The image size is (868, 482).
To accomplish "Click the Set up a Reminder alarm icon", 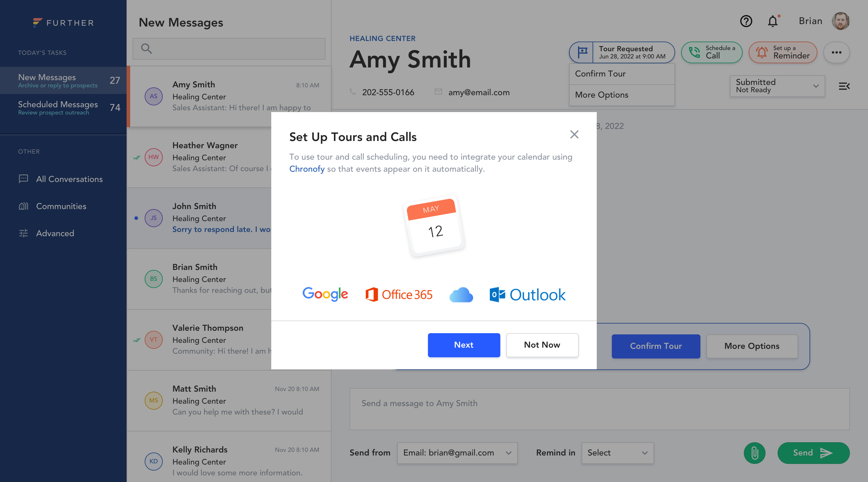I will tap(762, 52).
